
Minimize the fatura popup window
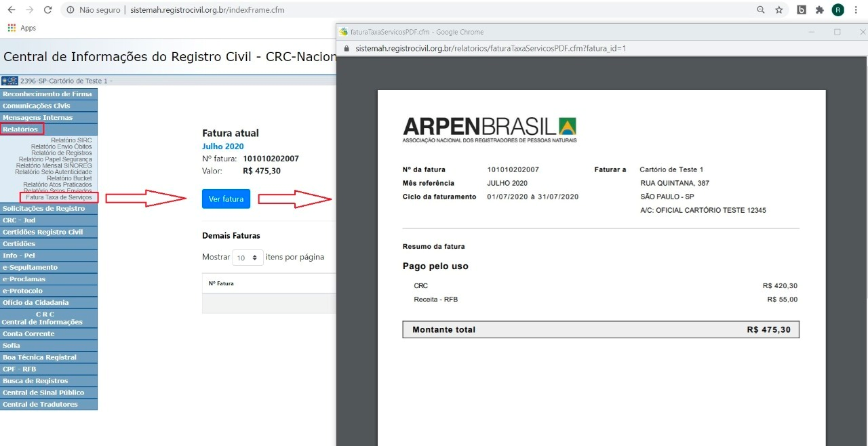click(x=812, y=32)
